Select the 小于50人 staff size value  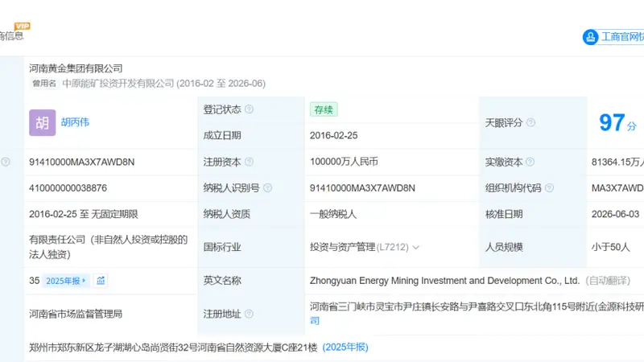[x=610, y=247]
